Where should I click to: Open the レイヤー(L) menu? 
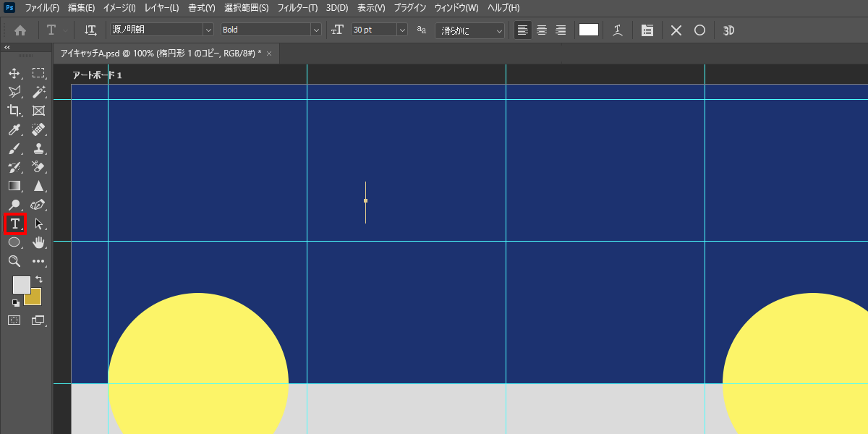tap(161, 8)
